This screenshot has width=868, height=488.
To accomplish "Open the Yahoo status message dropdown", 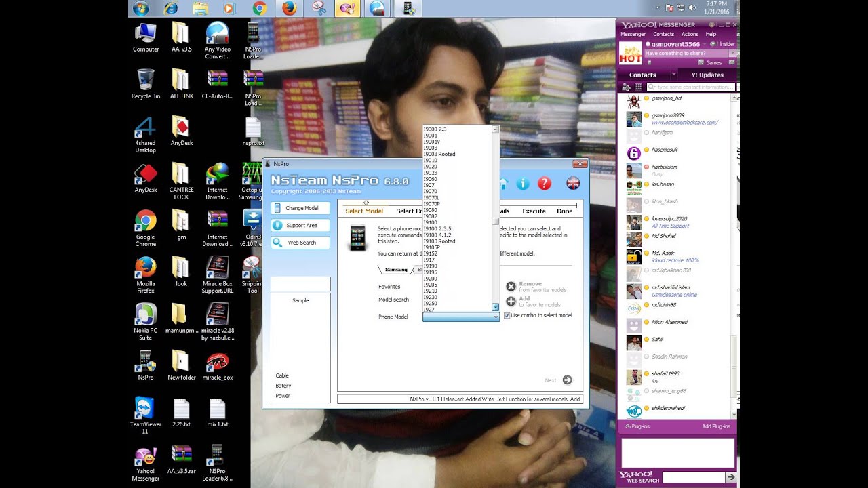I will (733, 53).
